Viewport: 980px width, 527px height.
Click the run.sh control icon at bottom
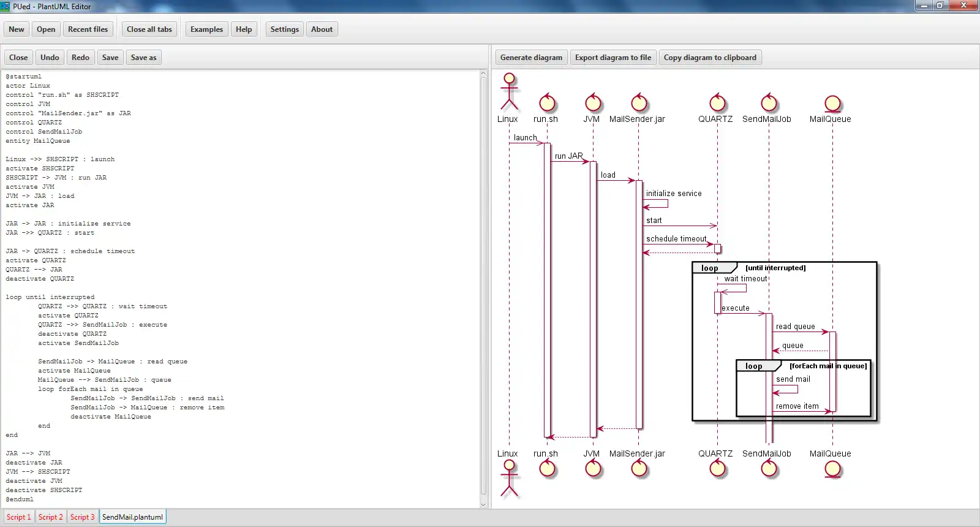pyautogui.click(x=547, y=468)
